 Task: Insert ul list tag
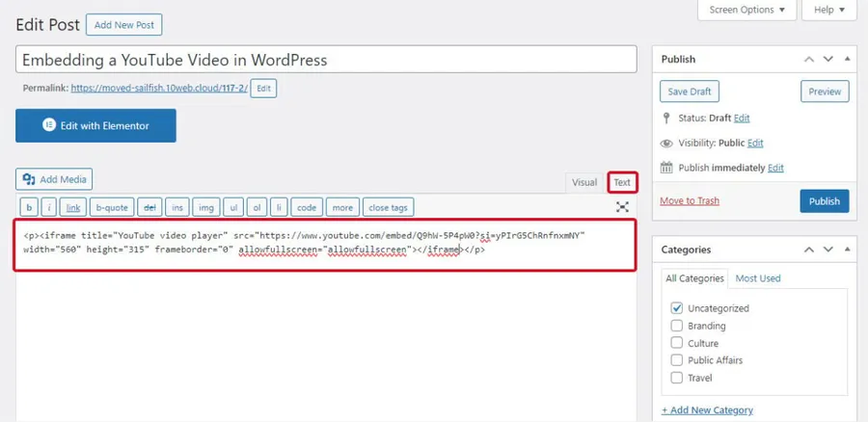233,207
